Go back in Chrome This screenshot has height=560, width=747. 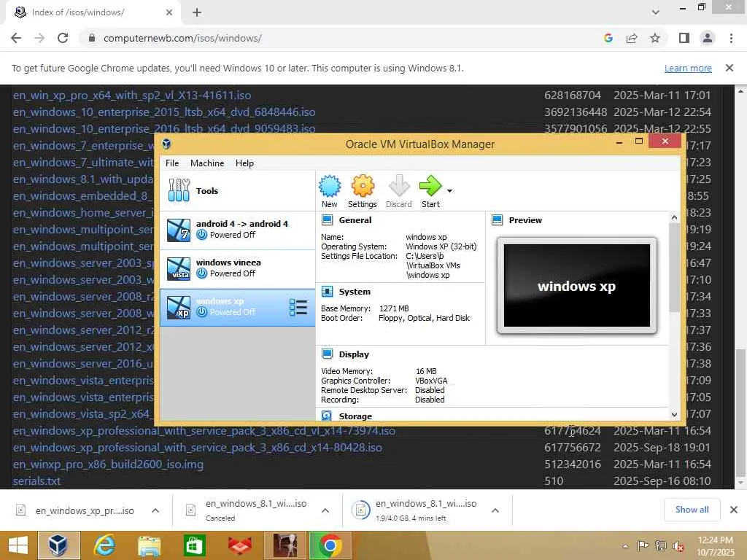(16, 38)
